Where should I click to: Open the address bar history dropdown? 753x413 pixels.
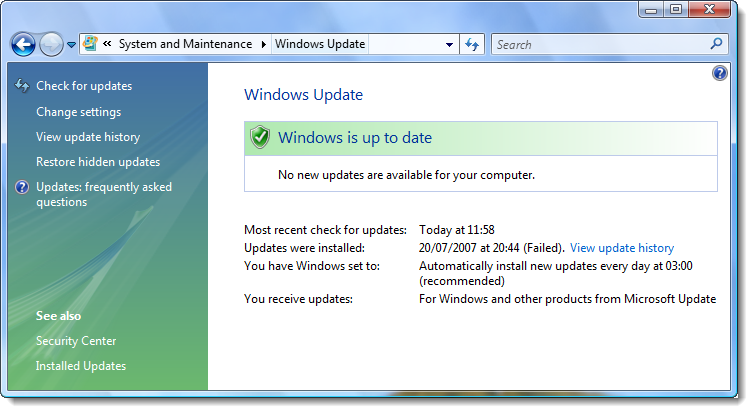(x=449, y=45)
